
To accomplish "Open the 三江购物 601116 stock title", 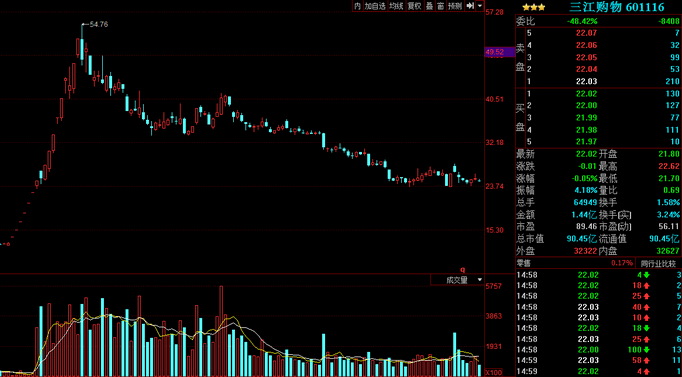I will (617, 7).
